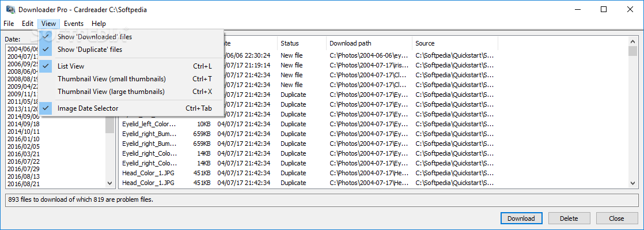This screenshot has width=644, height=230.
Task: Click the Downloader Pro app icon in title bar
Action: 10,9
